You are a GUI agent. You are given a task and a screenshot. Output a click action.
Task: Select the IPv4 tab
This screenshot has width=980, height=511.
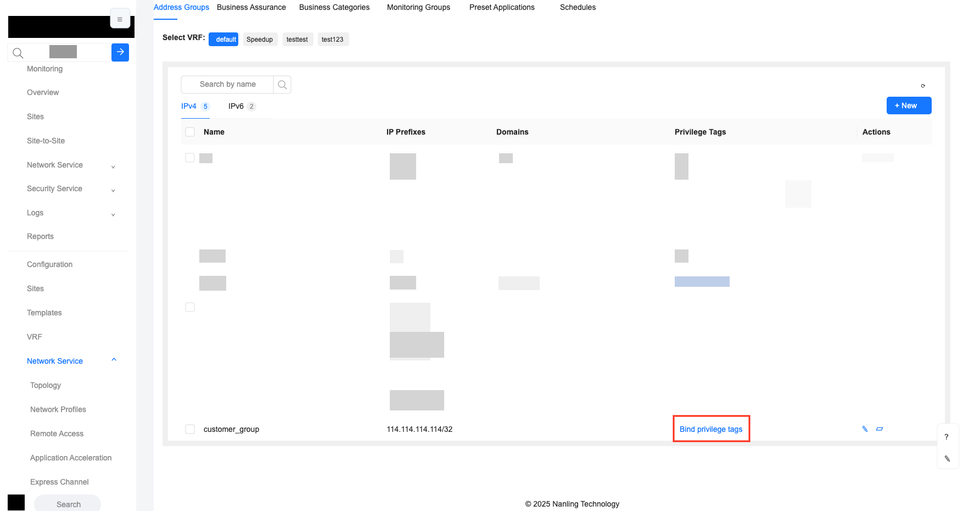click(195, 106)
